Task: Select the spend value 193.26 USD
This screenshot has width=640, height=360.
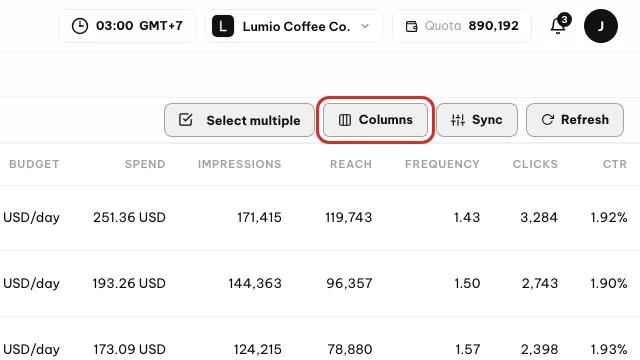Action: (129, 283)
